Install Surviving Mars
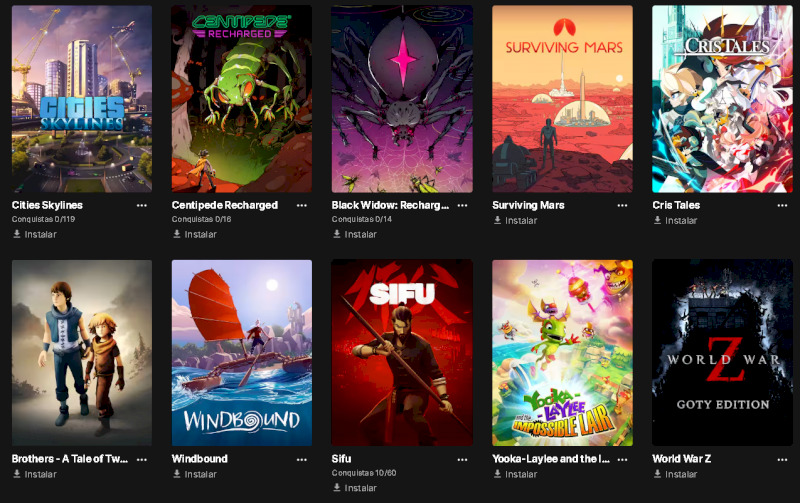Screen dimensions: 800x503 click(x=515, y=220)
